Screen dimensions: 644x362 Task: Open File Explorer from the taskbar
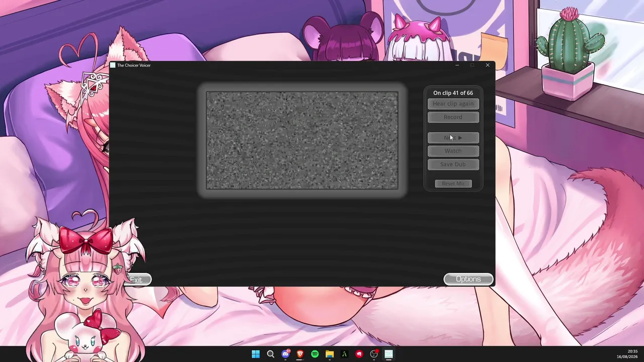[x=330, y=354]
